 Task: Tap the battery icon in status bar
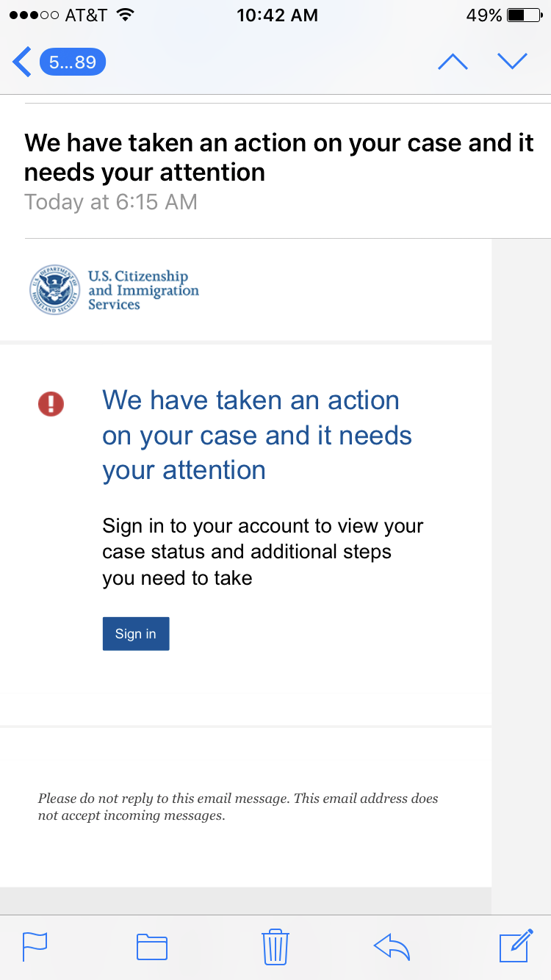[524, 15]
